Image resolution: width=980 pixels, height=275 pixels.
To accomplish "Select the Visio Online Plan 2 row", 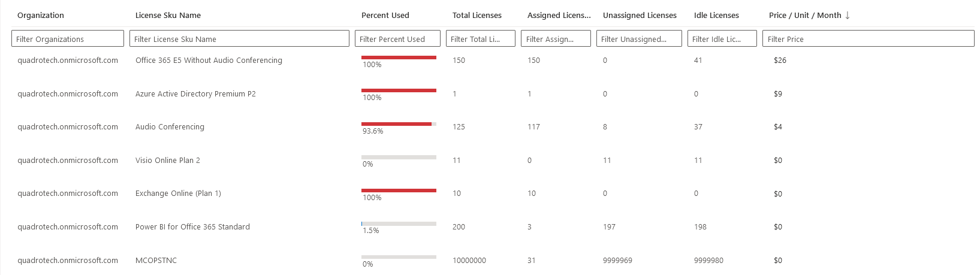I will pyautogui.click(x=168, y=161).
